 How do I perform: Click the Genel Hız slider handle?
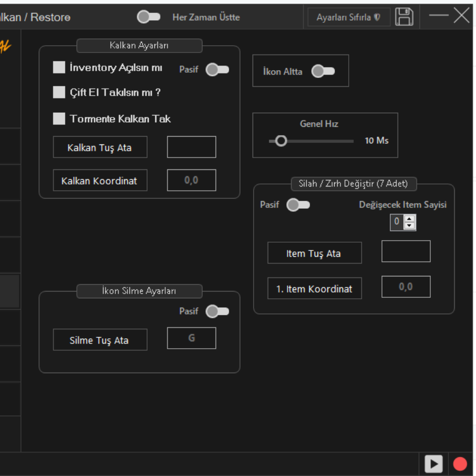(281, 141)
